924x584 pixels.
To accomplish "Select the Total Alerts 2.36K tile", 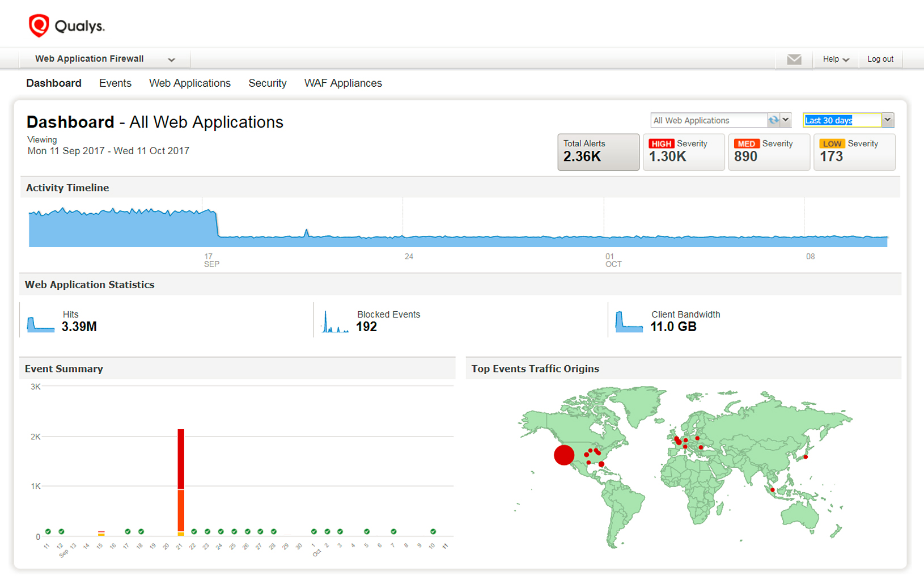I will click(x=598, y=152).
